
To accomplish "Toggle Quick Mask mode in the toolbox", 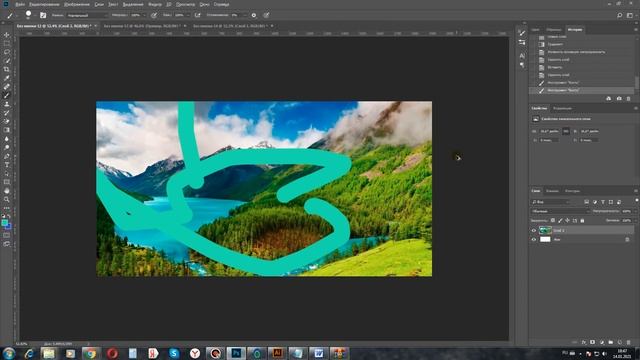I will tap(7, 235).
